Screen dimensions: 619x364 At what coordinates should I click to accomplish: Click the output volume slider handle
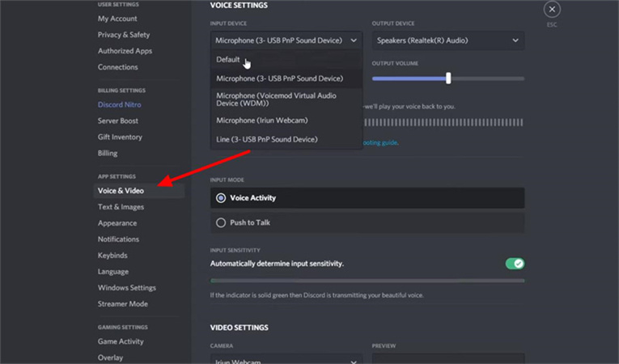[448, 78]
